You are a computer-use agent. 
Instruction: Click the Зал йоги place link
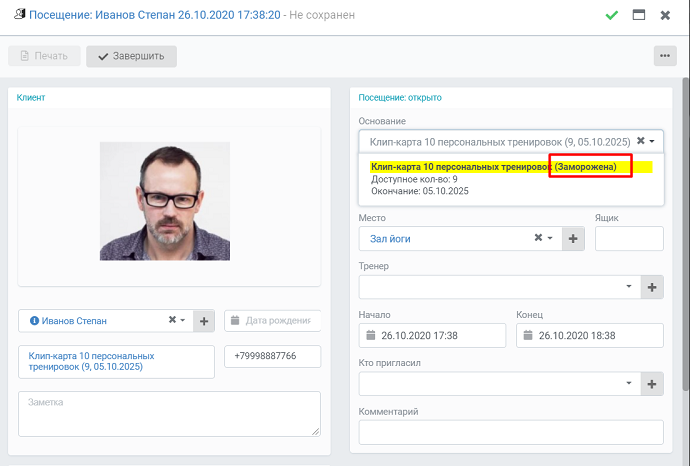(390, 239)
